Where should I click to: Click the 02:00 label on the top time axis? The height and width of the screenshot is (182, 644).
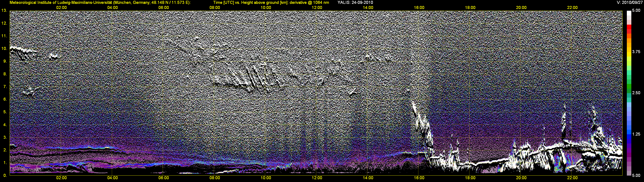tap(61, 7)
